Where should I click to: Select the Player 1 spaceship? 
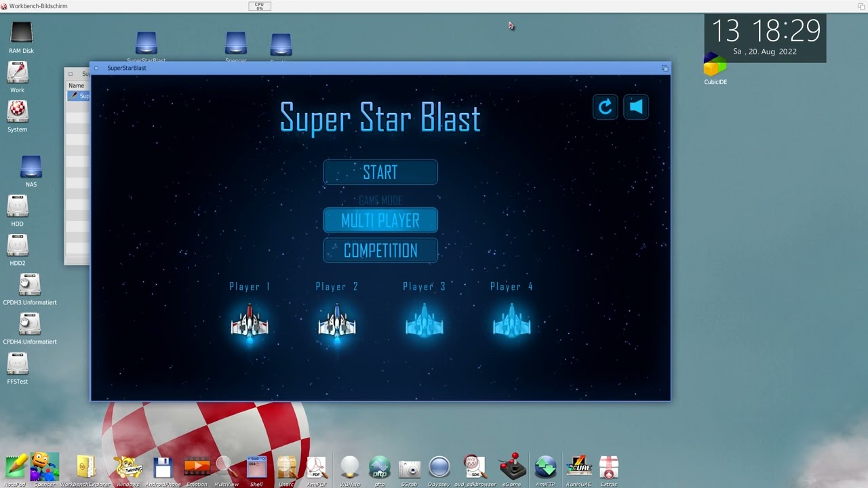[250, 323]
